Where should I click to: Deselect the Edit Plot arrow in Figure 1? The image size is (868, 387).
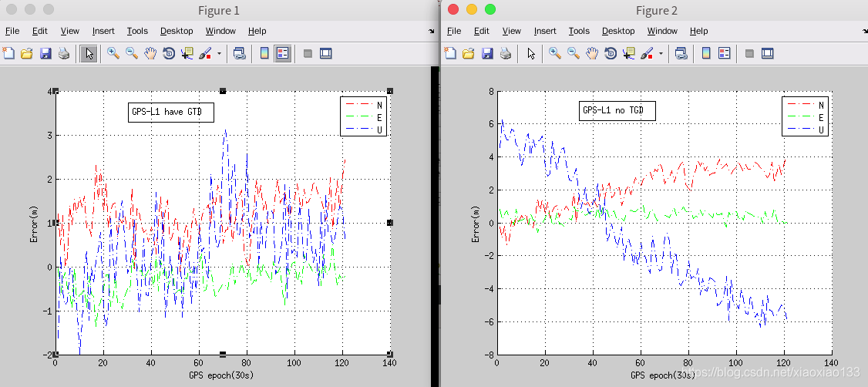(x=89, y=53)
